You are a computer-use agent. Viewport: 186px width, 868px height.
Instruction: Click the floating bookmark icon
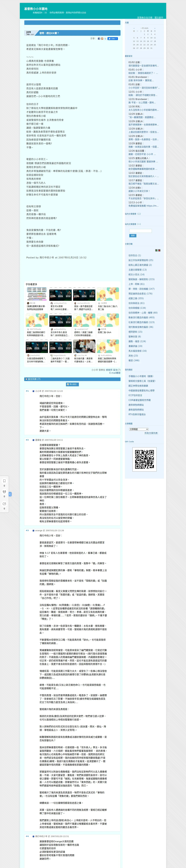click(x=4, y=481)
